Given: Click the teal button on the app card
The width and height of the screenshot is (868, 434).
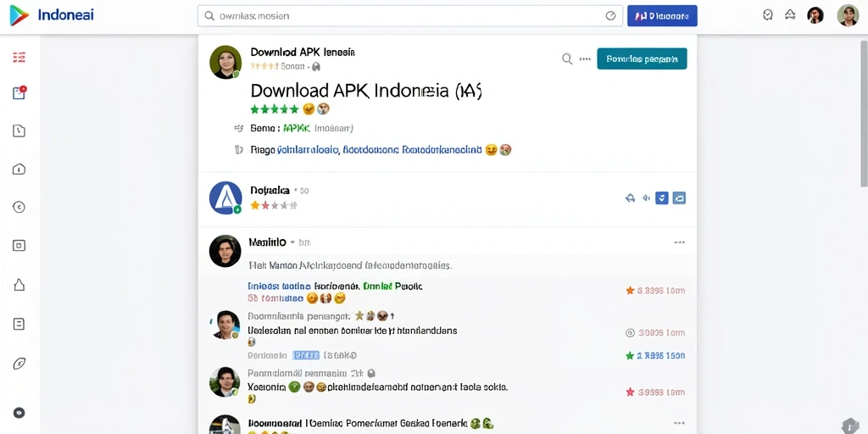Looking at the screenshot, I should tap(642, 58).
